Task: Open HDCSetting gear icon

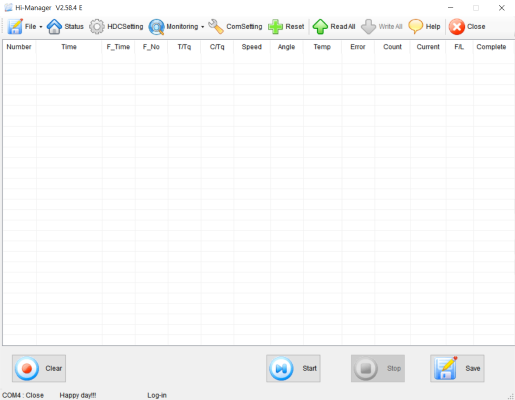Action: (97, 26)
